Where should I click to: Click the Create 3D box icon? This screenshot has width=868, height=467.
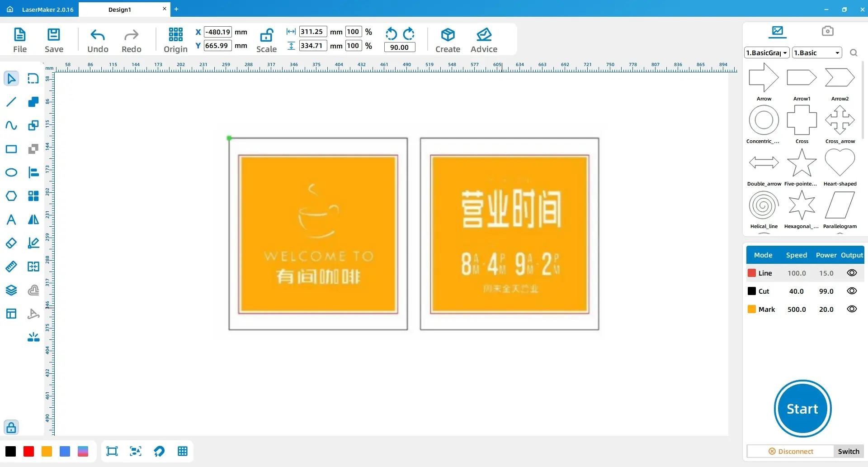pyautogui.click(x=448, y=40)
